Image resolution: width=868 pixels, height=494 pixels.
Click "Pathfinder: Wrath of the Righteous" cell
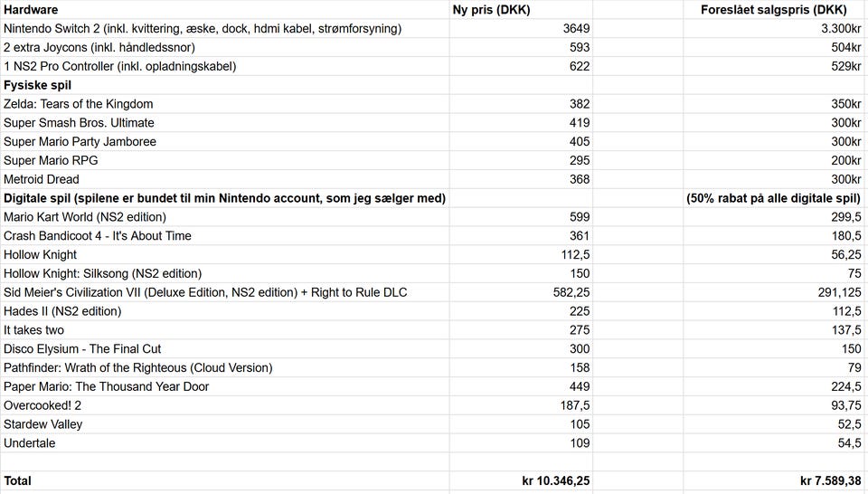pos(225,367)
